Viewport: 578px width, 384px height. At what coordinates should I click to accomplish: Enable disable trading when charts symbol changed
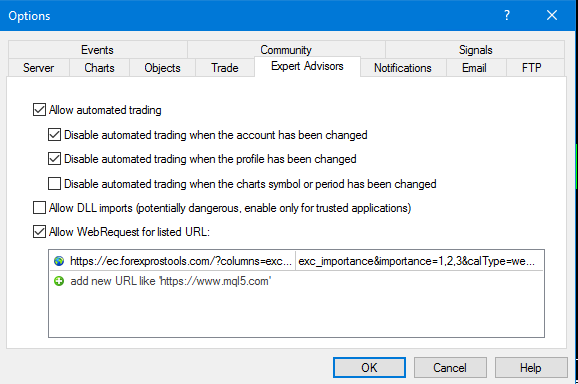[55, 184]
